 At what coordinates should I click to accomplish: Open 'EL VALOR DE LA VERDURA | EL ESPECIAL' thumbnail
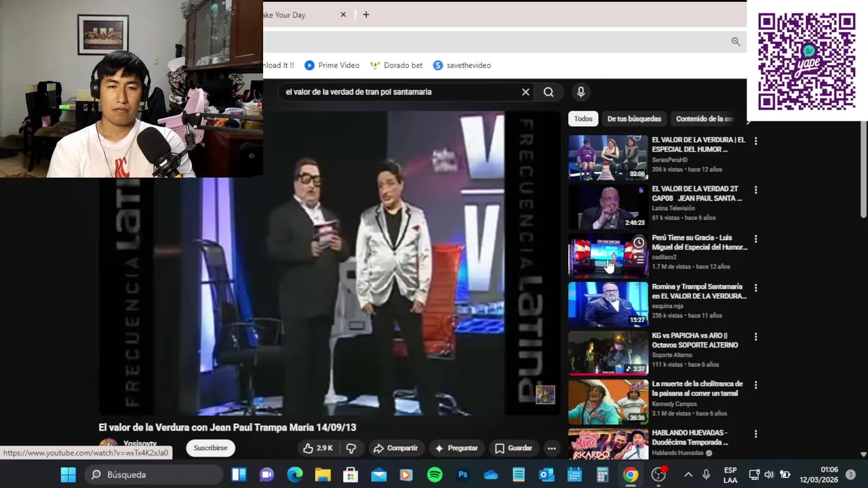(x=608, y=157)
